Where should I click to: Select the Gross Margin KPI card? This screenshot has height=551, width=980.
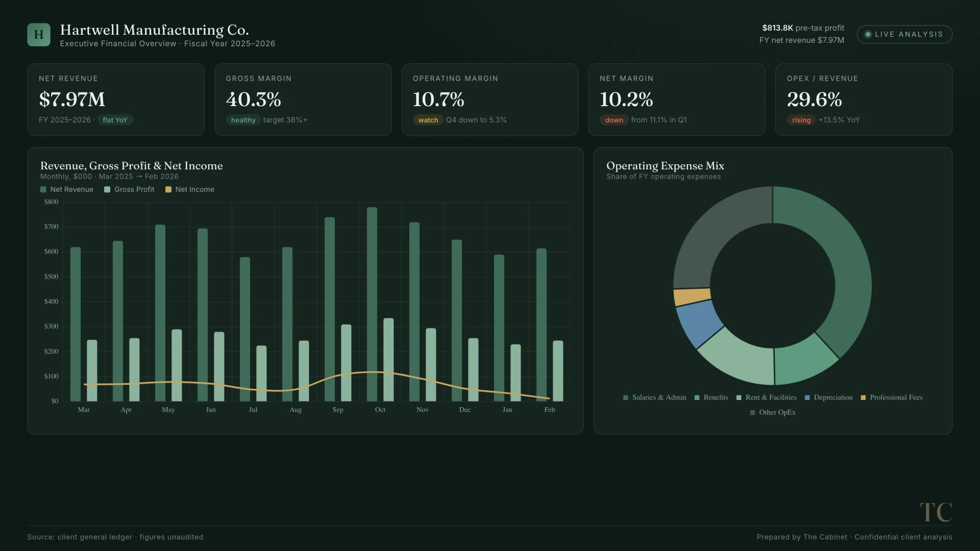(x=303, y=99)
